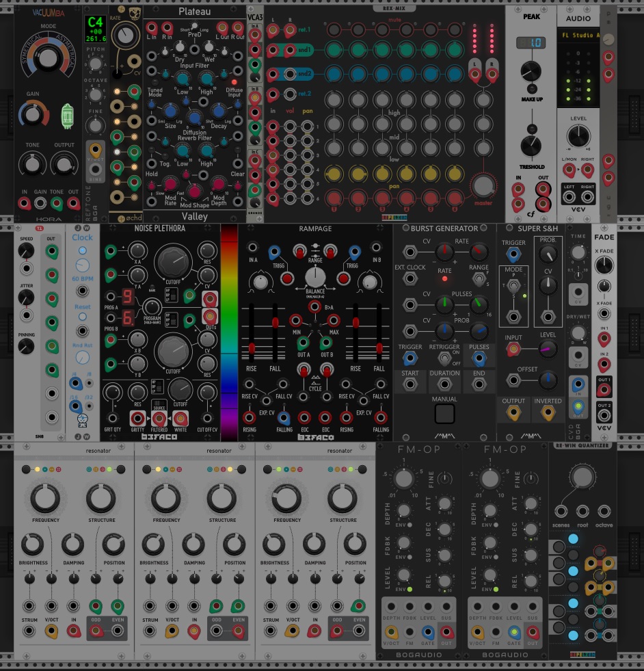Click the STRUCTURE knob on the second resonator
This screenshot has height=671, width=644.
pos(222,498)
